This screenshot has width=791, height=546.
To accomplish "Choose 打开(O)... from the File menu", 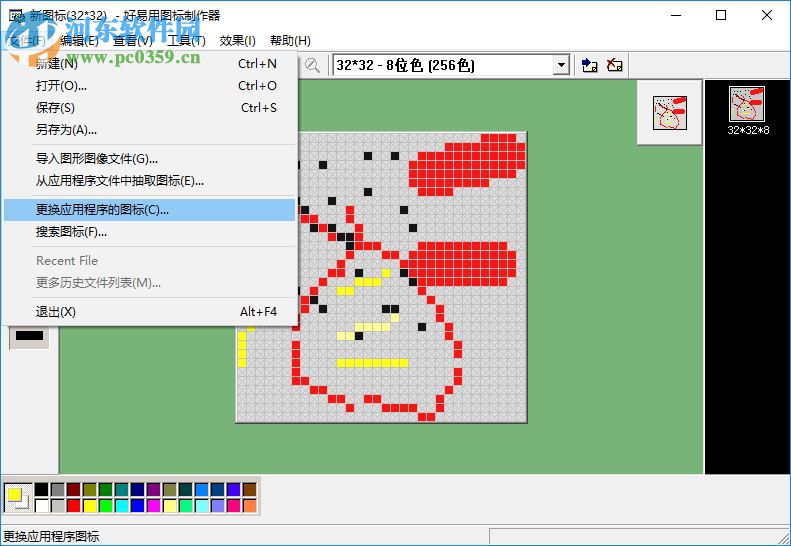I will pyautogui.click(x=149, y=86).
